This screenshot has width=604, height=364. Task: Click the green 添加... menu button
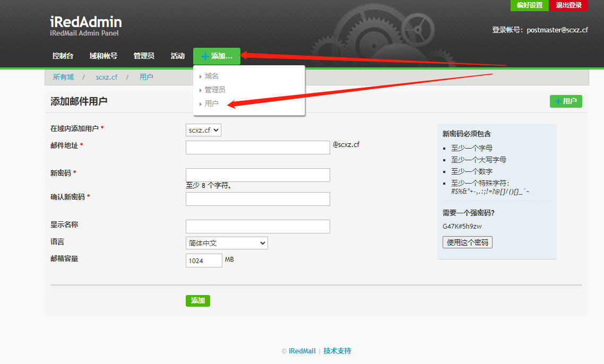coord(217,56)
